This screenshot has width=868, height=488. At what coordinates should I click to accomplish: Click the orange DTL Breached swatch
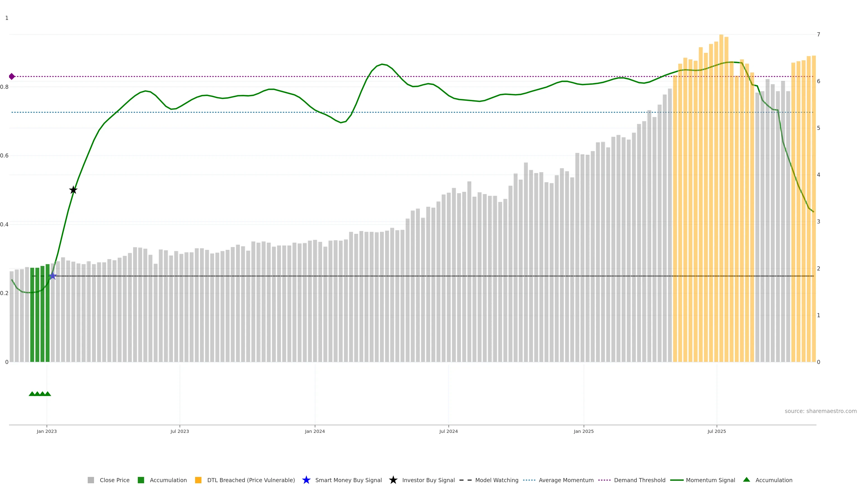click(198, 480)
